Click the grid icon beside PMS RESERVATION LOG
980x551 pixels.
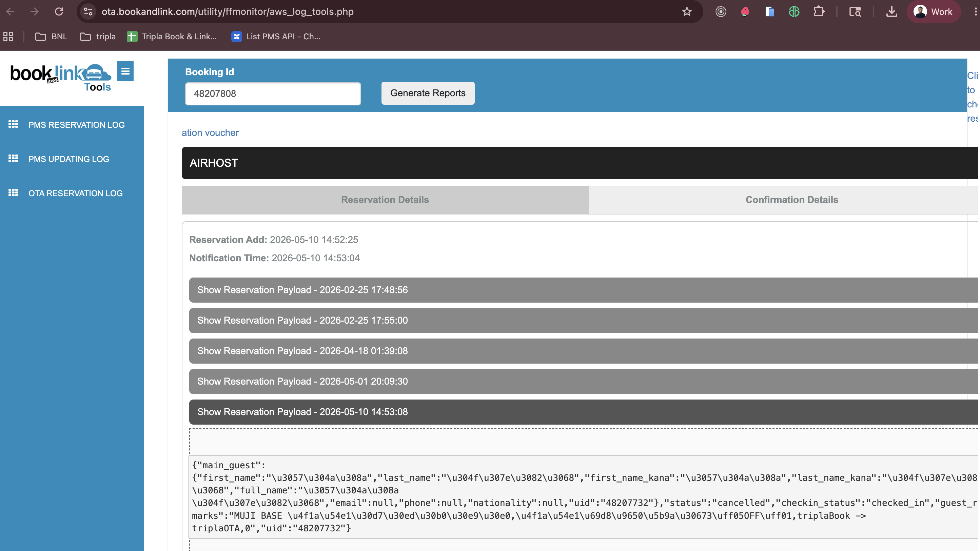click(13, 124)
